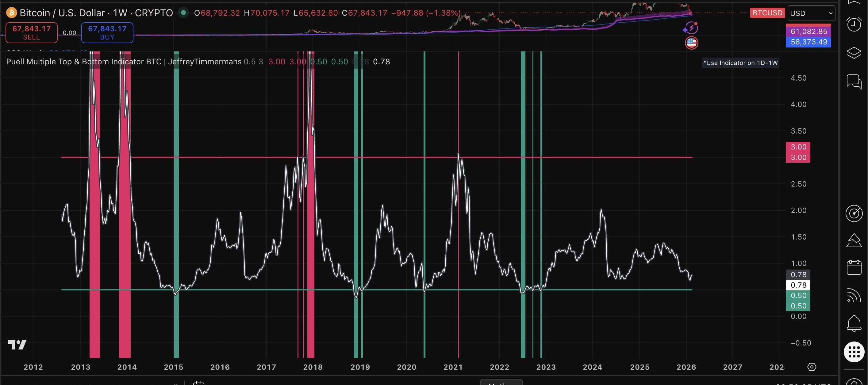Click the red BTCUSD price label
The image size is (868, 385).
(767, 13)
